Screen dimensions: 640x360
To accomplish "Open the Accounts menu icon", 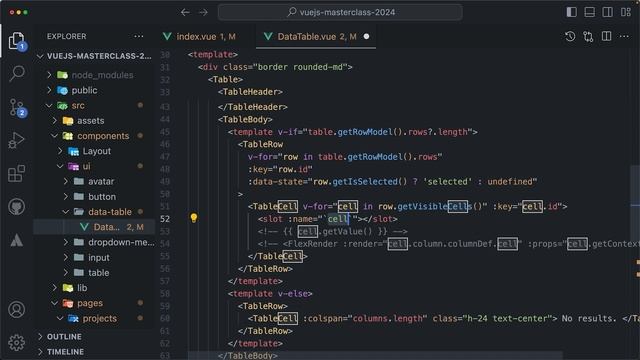I will [17, 310].
